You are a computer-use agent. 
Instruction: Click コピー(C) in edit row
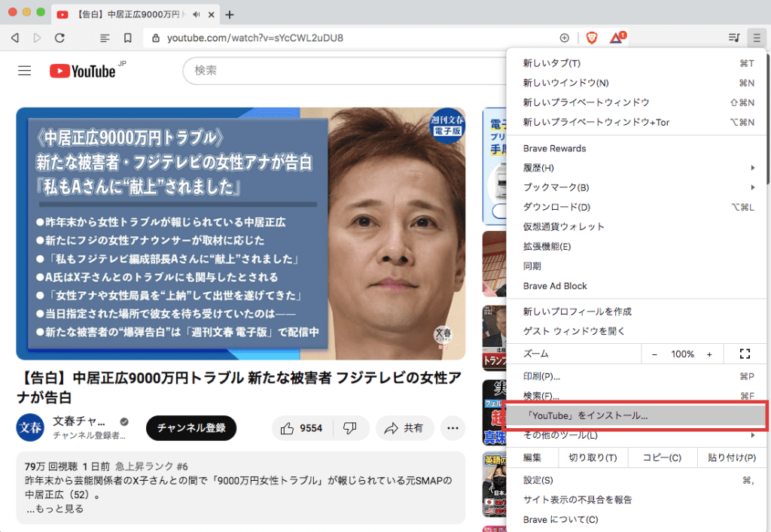click(663, 458)
